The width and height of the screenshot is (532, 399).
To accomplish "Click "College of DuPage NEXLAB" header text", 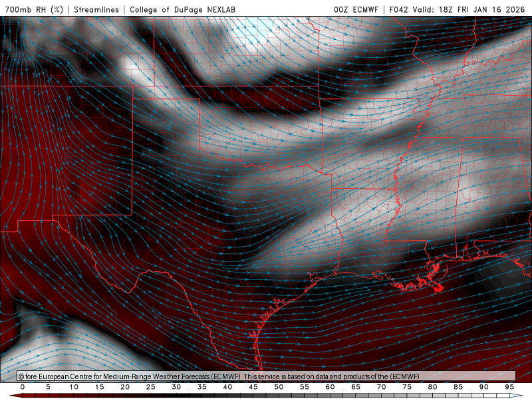I will pyautogui.click(x=182, y=9).
